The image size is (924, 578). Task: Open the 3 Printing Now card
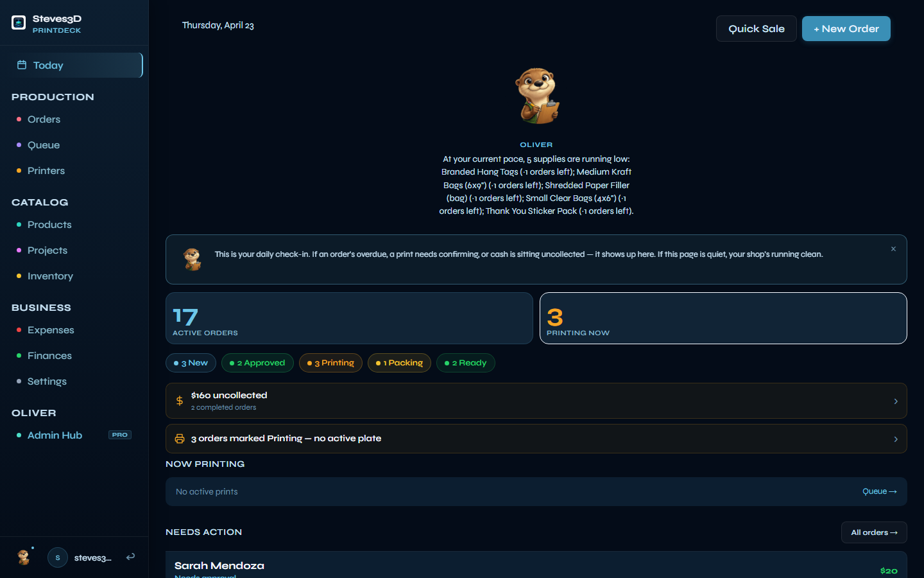723,319
